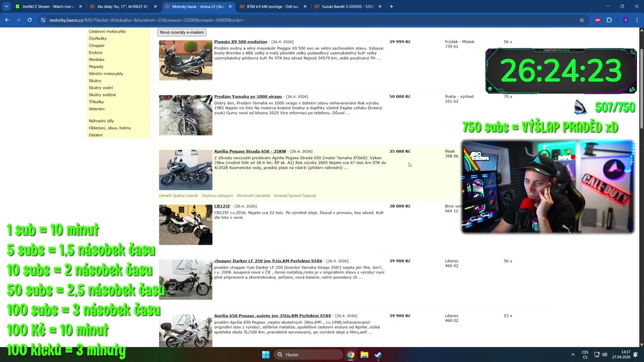The image size is (644, 362).
Task: Open the CES CS language switcher
Action: point(585,354)
